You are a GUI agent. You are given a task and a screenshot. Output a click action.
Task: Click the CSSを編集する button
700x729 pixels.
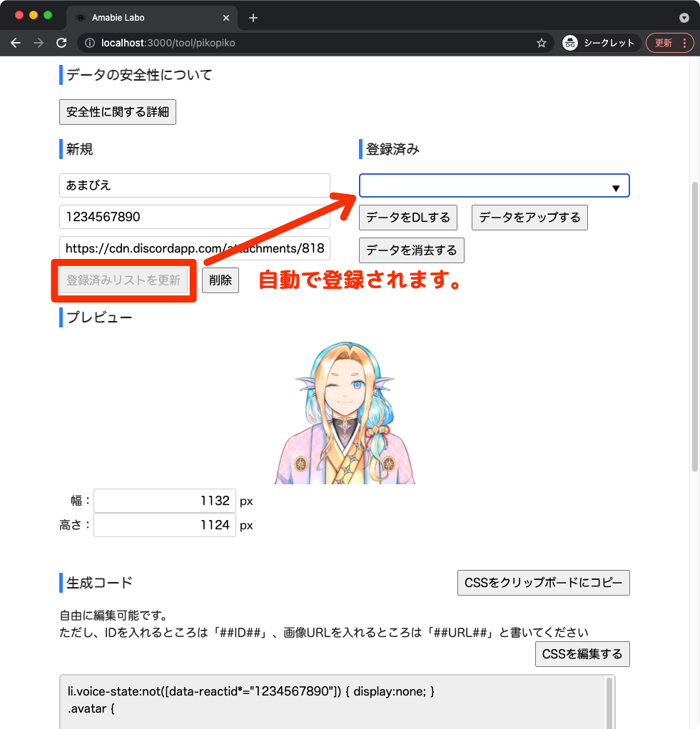[582, 654]
